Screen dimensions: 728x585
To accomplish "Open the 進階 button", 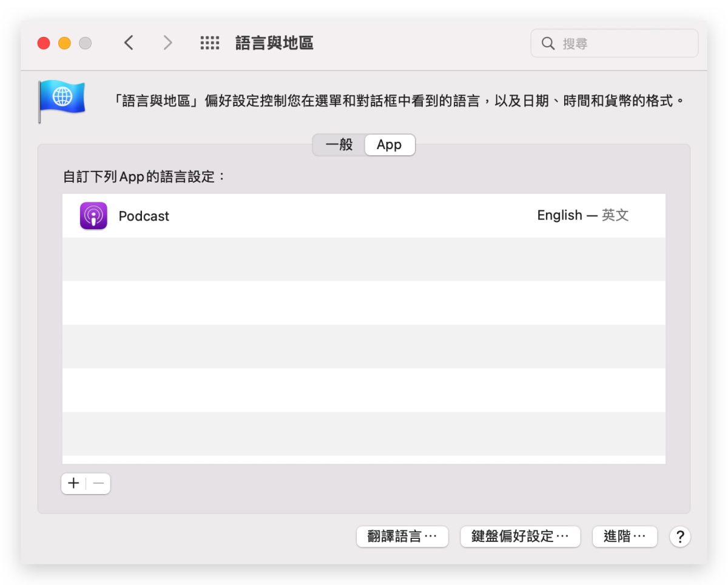I will pos(625,537).
